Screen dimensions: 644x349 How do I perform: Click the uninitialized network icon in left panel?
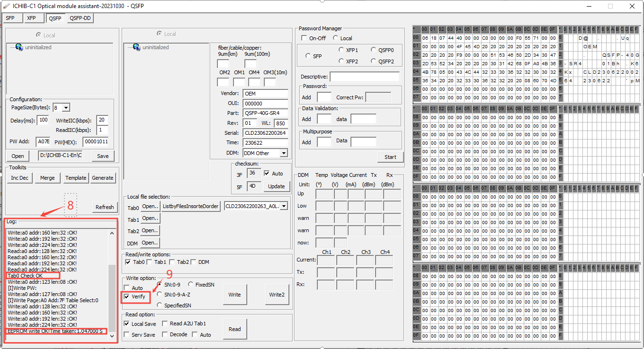tap(19, 47)
